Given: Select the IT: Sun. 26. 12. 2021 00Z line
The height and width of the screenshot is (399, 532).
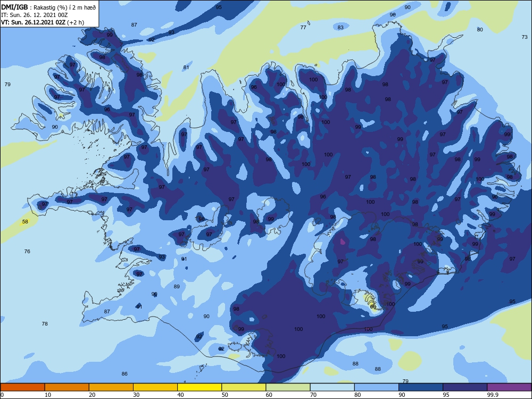Looking at the screenshot, I should tap(35, 15).
